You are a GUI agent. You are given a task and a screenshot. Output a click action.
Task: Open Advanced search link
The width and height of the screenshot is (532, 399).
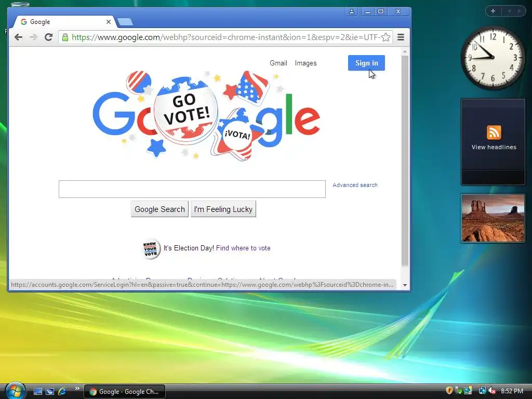(355, 185)
